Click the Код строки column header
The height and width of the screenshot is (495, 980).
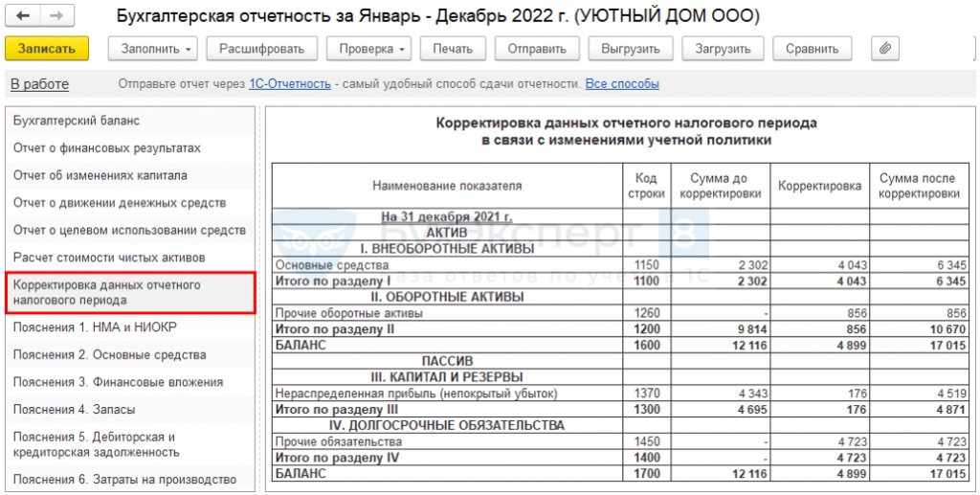[646, 186]
